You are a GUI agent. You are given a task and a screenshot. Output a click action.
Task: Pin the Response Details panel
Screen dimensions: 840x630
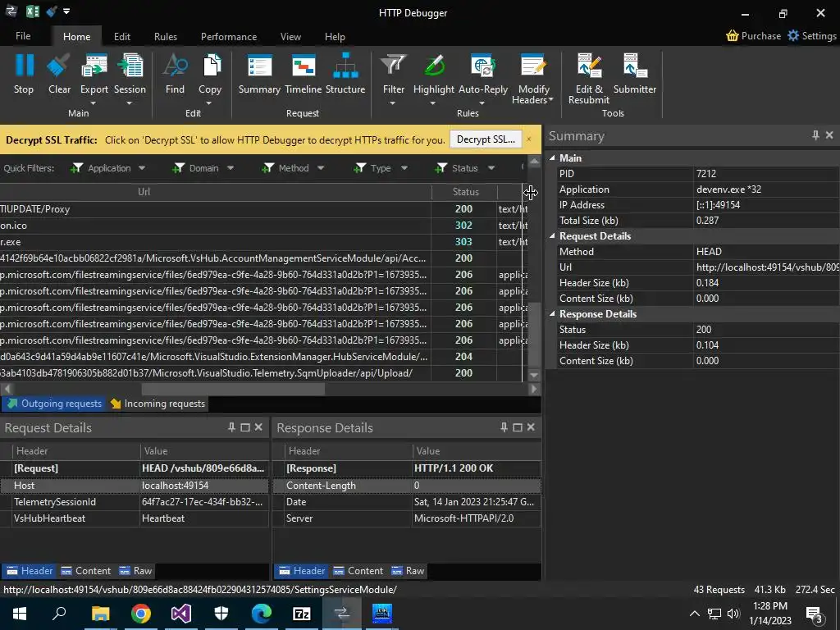click(x=504, y=427)
